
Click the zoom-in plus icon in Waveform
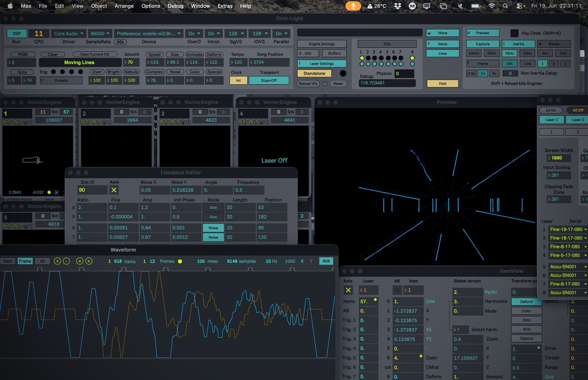coord(57,261)
